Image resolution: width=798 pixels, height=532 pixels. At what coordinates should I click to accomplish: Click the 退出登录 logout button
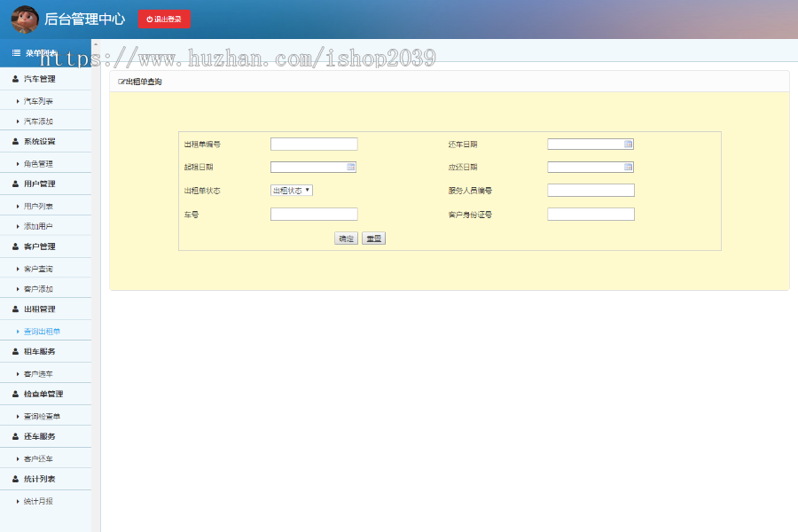point(164,20)
